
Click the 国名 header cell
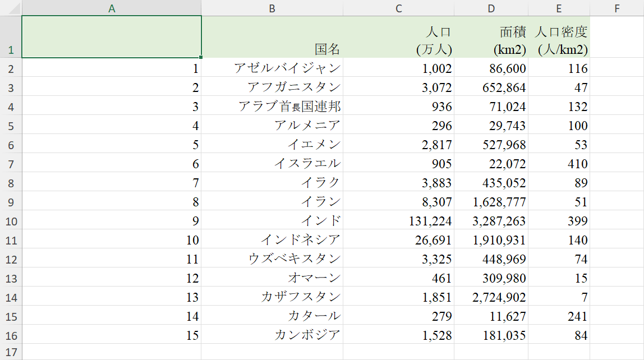[272, 37]
